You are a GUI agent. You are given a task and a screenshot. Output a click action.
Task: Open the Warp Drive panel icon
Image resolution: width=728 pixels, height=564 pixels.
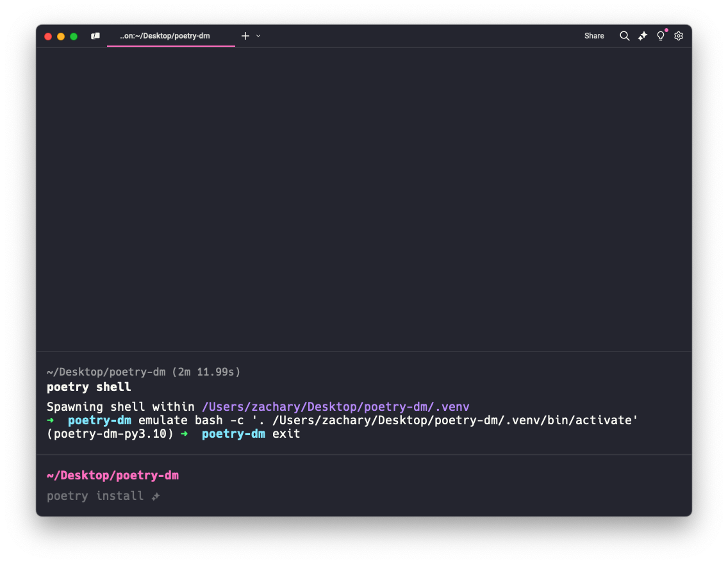tap(95, 36)
